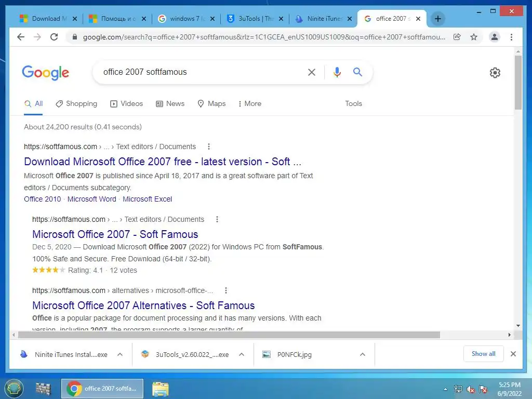Open Action Center flag icon
The width and height of the screenshot is (532, 399).
pos(483,389)
